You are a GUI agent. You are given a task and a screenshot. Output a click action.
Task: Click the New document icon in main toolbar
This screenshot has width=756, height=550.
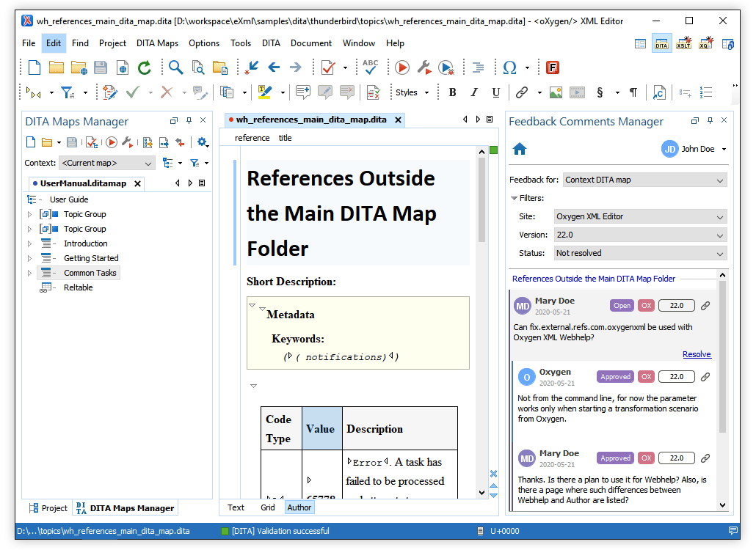pyautogui.click(x=34, y=67)
